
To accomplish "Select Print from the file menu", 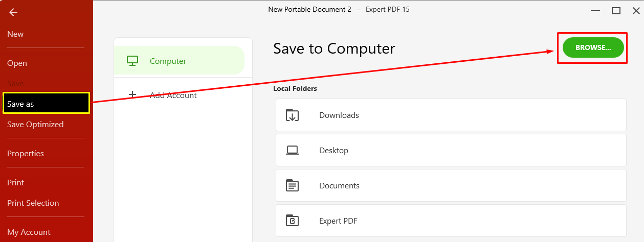I will click(x=16, y=183).
